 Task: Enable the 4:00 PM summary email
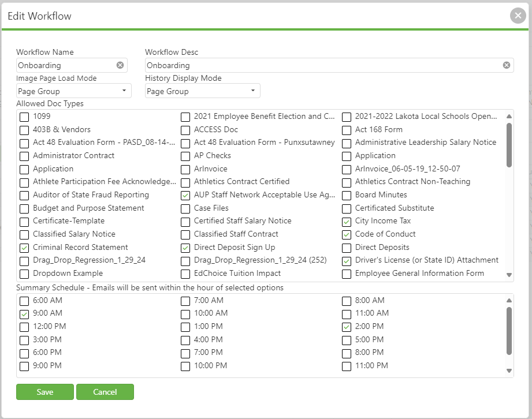(x=185, y=341)
